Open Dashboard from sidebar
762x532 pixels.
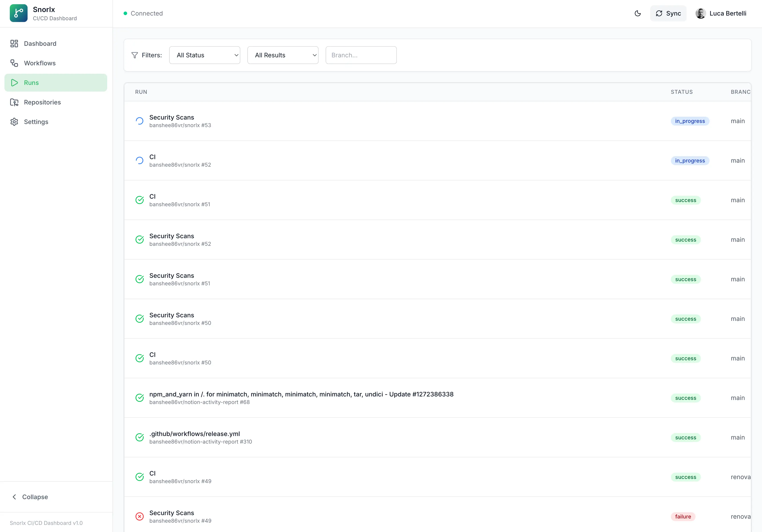pyautogui.click(x=56, y=44)
